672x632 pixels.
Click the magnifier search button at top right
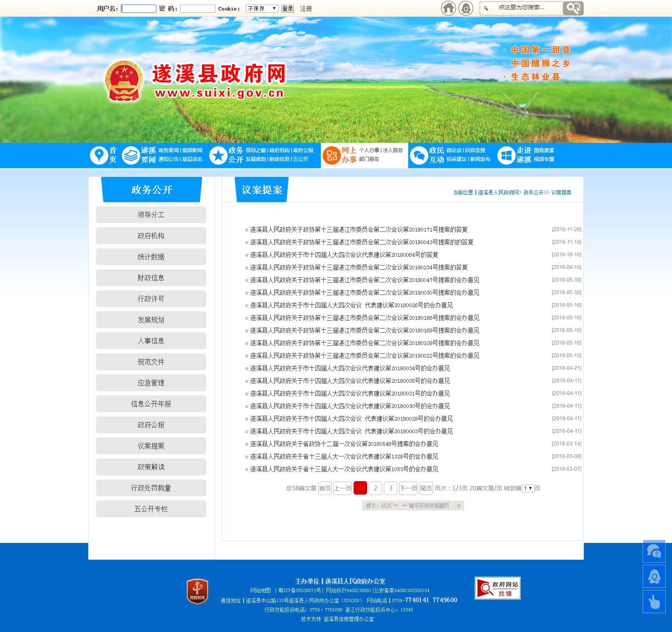pos(573,8)
